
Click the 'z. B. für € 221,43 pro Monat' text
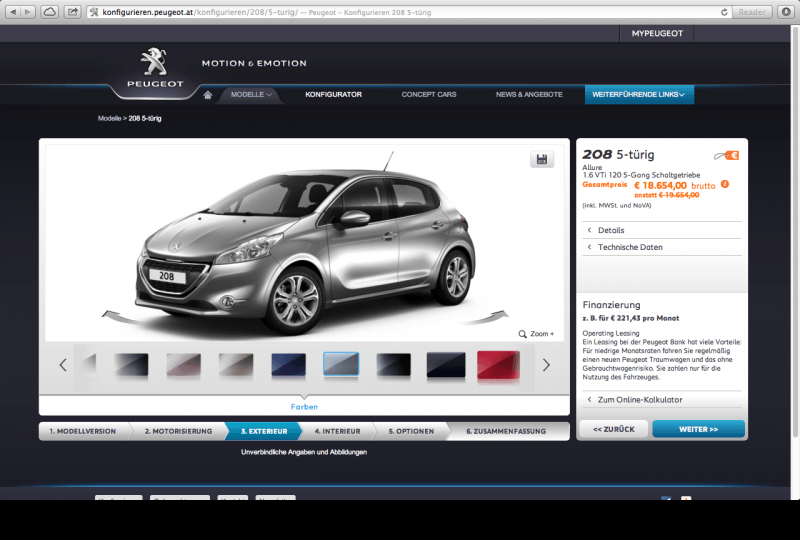click(631, 318)
